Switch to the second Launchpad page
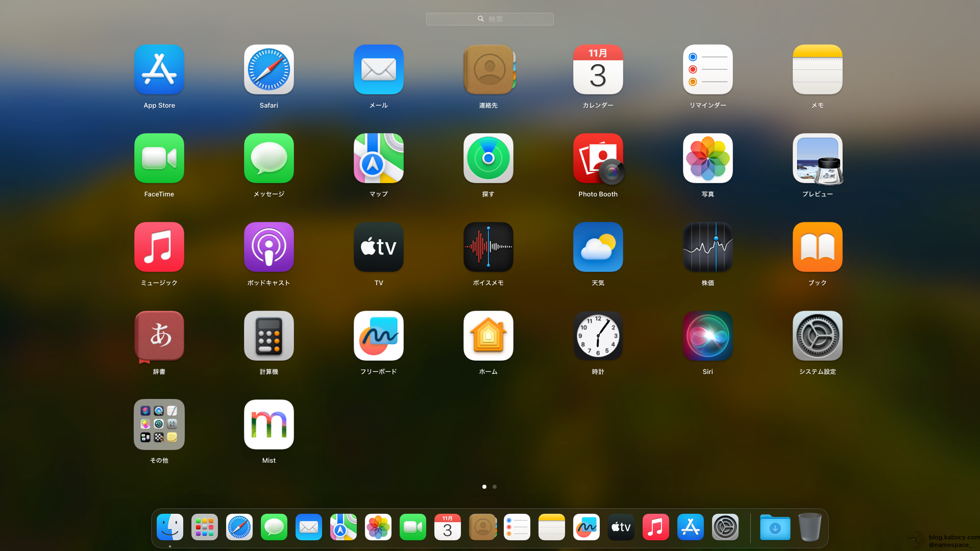This screenshot has width=980, height=551. (x=494, y=487)
